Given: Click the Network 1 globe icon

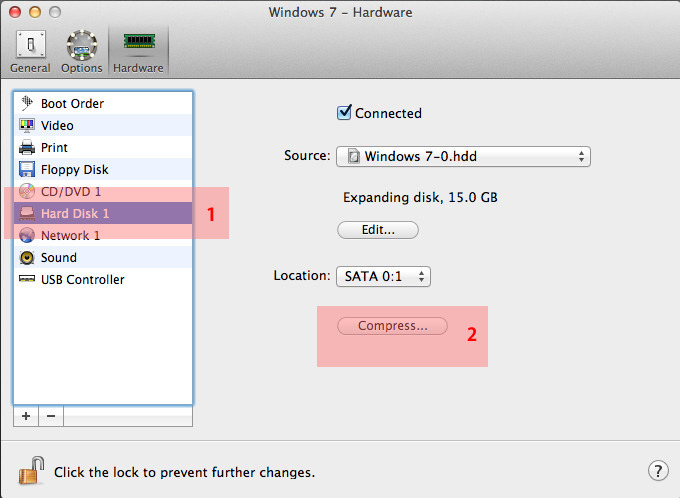Looking at the screenshot, I should (x=27, y=235).
